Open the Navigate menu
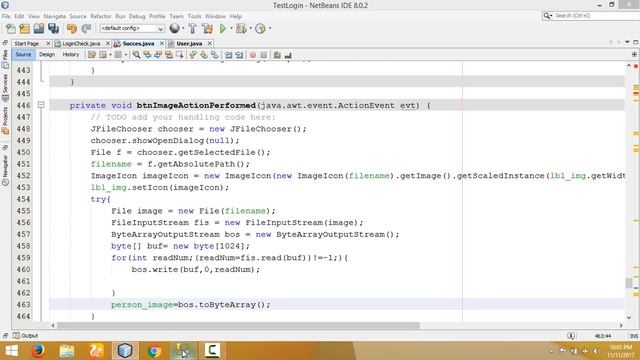Viewport: 640px width, 360px height. coord(55,16)
